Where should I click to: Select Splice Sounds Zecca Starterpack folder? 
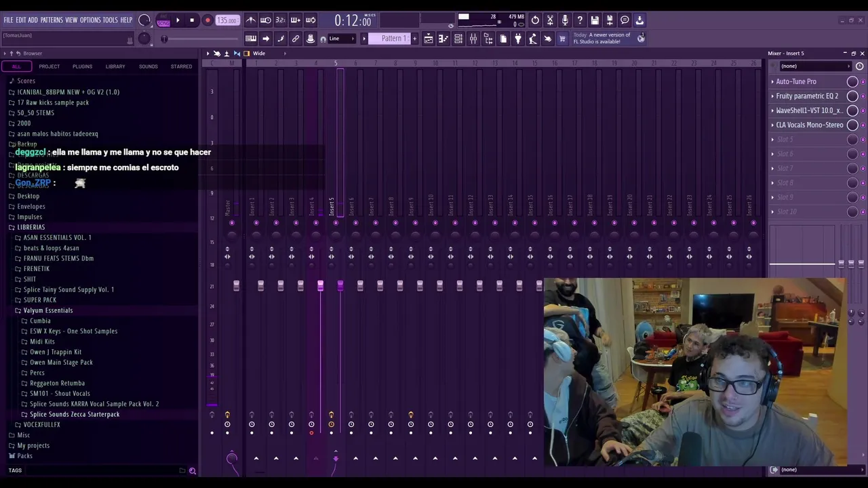pos(75,414)
